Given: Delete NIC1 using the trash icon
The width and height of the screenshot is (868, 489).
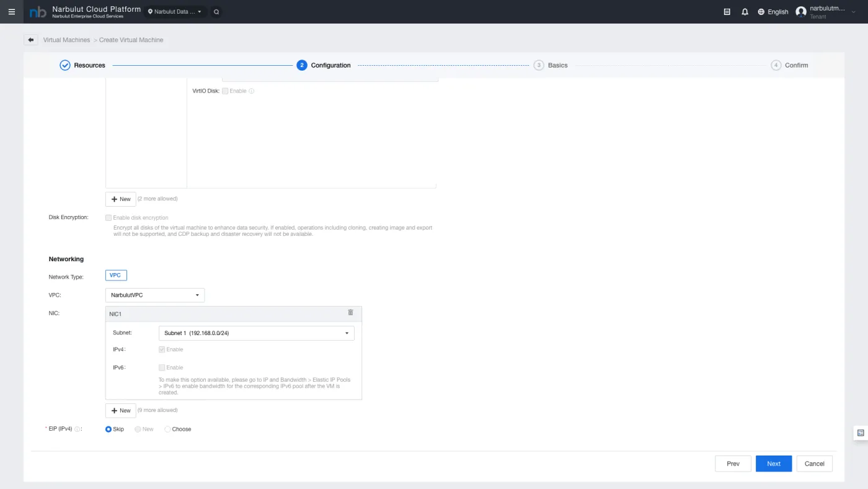Looking at the screenshot, I should (x=350, y=313).
